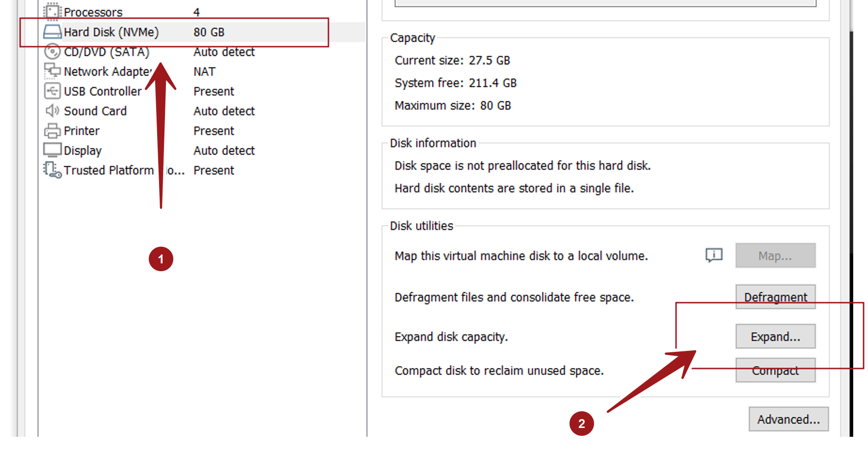The height and width of the screenshot is (454, 868).
Task: Click the greyed Map... button
Action: point(775,255)
